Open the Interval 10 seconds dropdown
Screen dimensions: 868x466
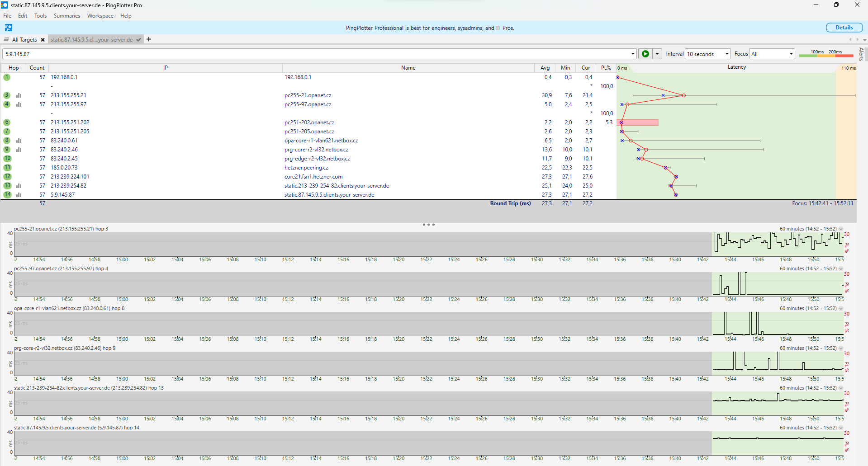pos(708,54)
